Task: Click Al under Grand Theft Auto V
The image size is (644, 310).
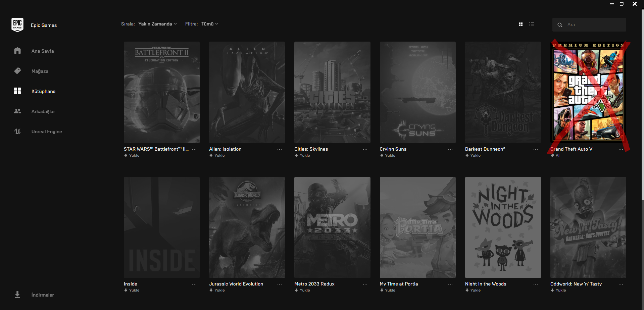Action: [x=555, y=155]
